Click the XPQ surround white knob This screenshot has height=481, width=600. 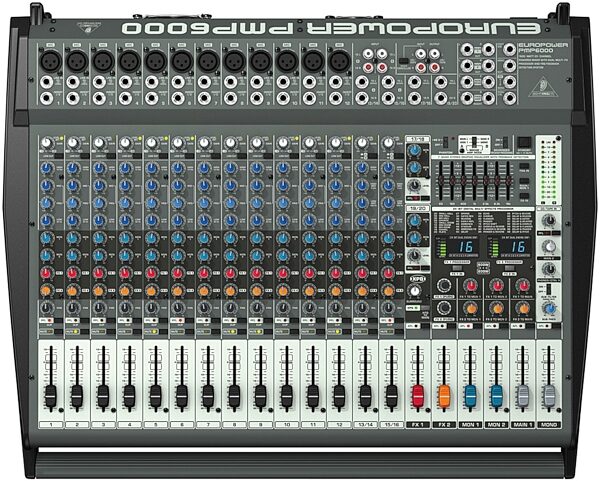(x=414, y=291)
